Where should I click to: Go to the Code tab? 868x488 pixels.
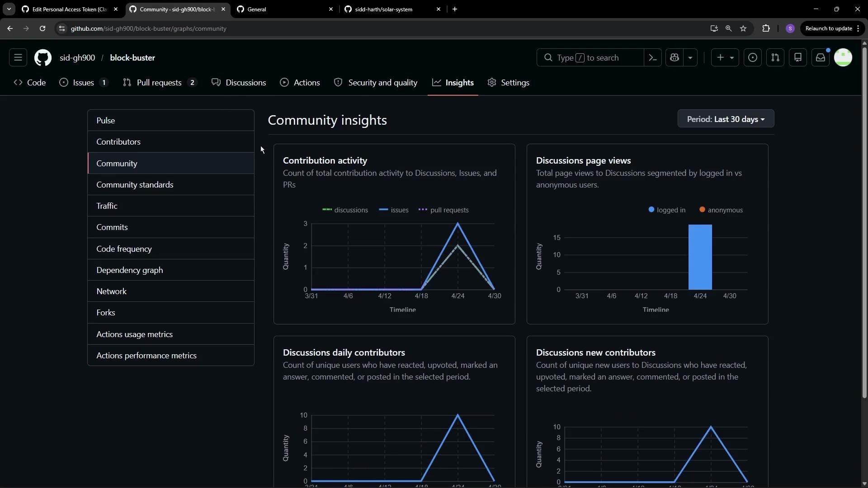tap(30, 83)
